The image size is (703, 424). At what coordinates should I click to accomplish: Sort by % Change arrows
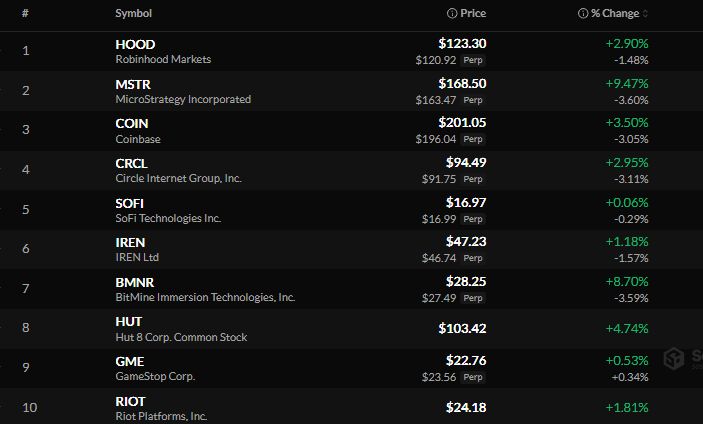[645, 13]
